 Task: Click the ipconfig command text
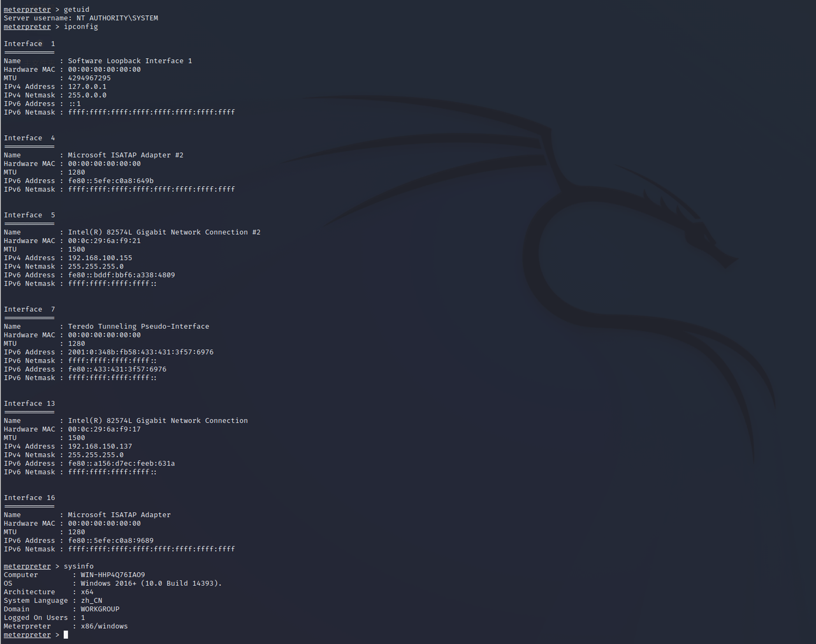coord(81,27)
